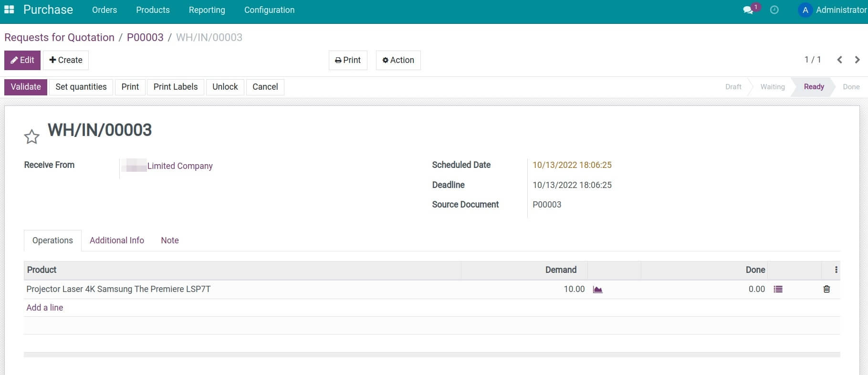This screenshot has width=868, height=375.
Task: Open the apps grid menu icon
Action: 9,10
